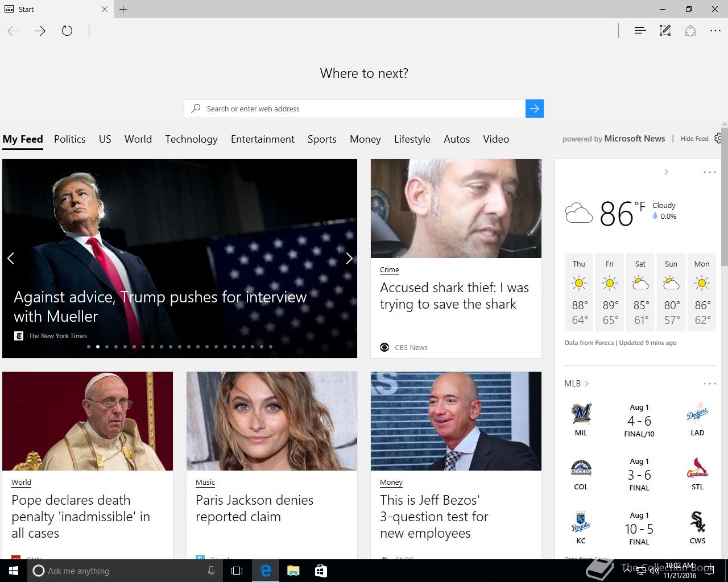Show next headline in the carousel

click(349, 258)
